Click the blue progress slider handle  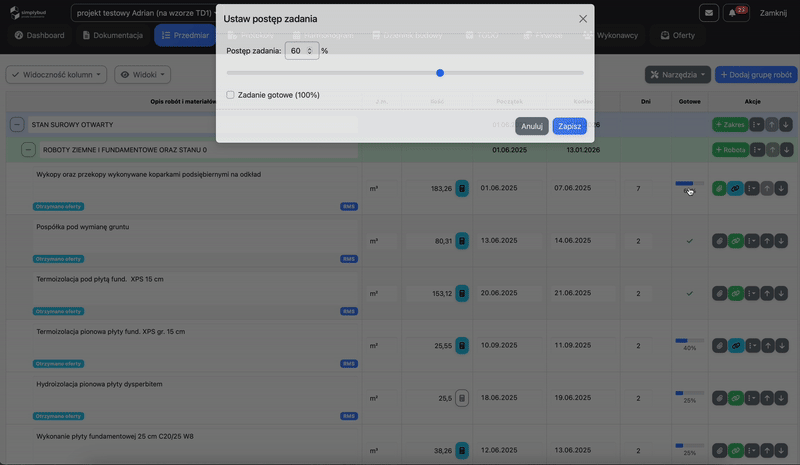tap(440, 73)
